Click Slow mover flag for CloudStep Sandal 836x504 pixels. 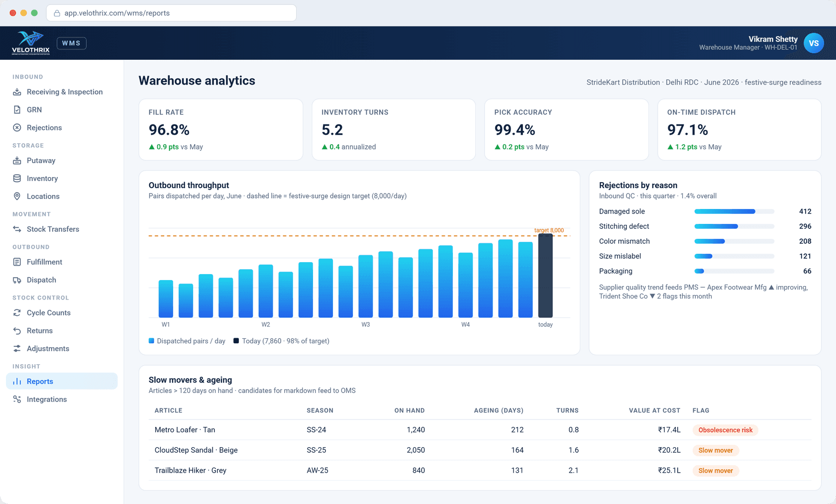716,450
